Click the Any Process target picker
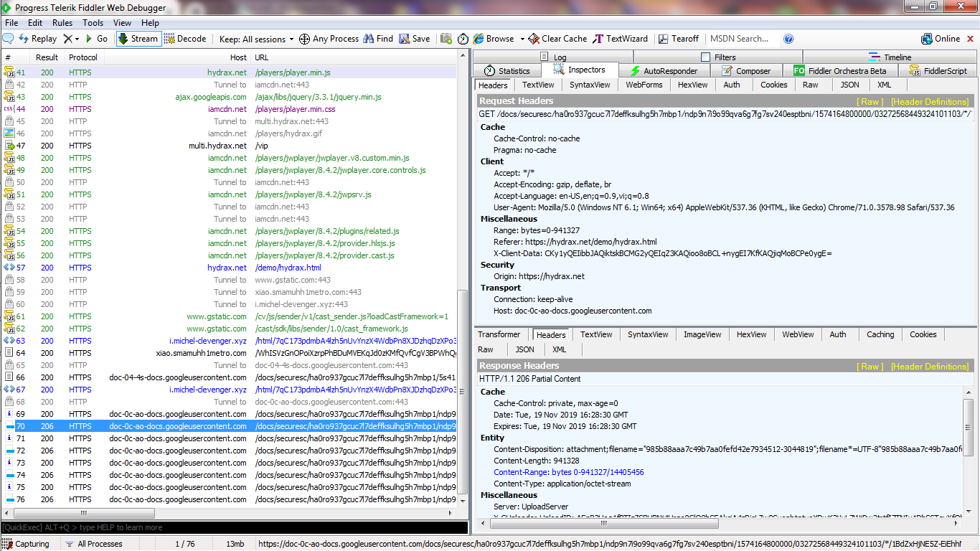 tap(329, 39)
